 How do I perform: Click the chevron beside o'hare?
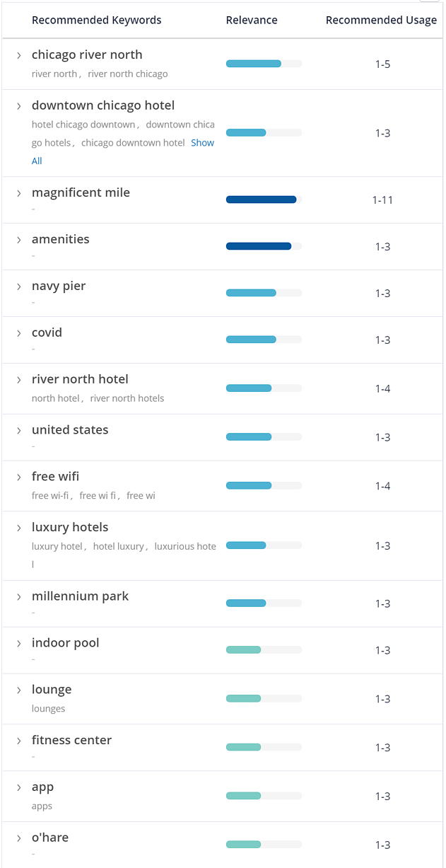coord(19,838)
